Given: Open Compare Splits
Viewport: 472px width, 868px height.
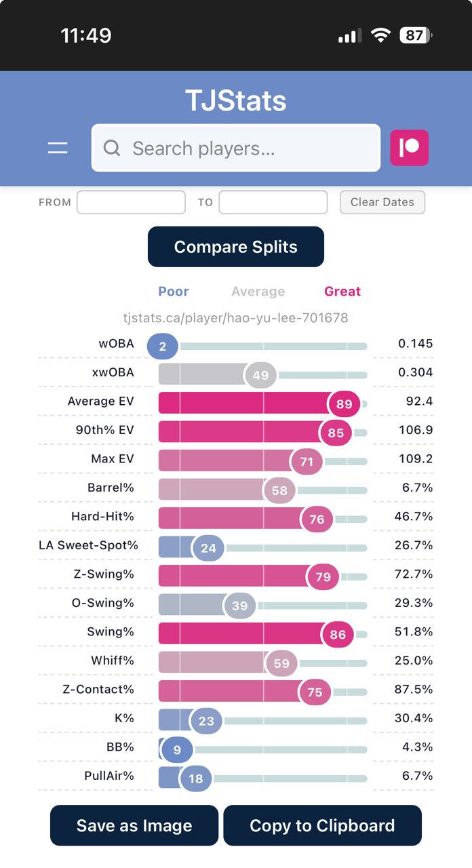Looking at the screenshot, I should 236,247.
